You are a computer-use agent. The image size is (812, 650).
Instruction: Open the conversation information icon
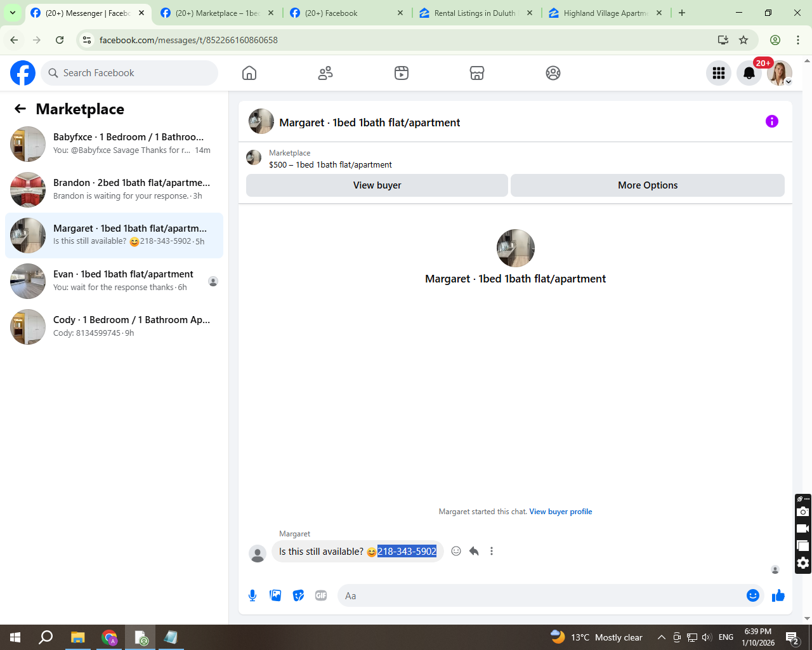772,121
